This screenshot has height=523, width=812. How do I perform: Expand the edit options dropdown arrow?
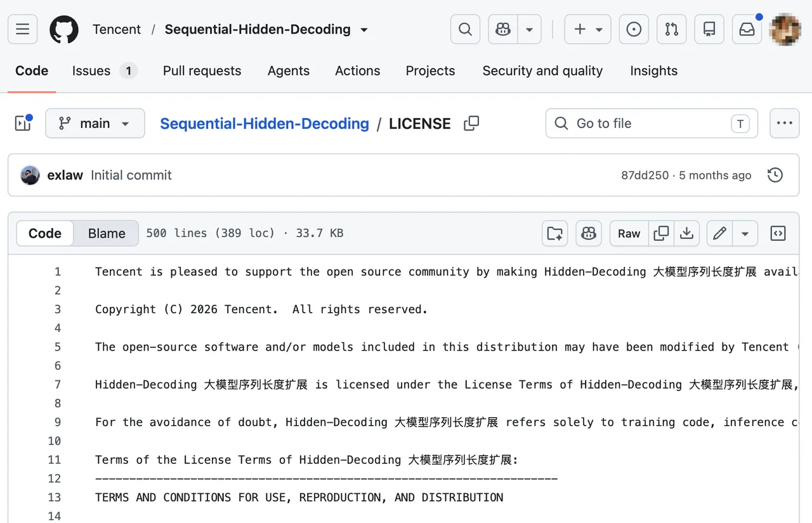point(745,233)
